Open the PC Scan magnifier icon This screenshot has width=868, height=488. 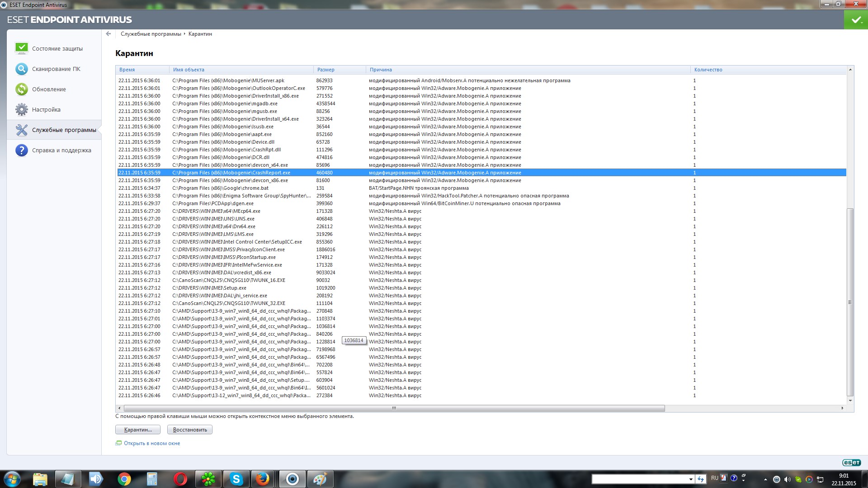[x=21, y=69]
